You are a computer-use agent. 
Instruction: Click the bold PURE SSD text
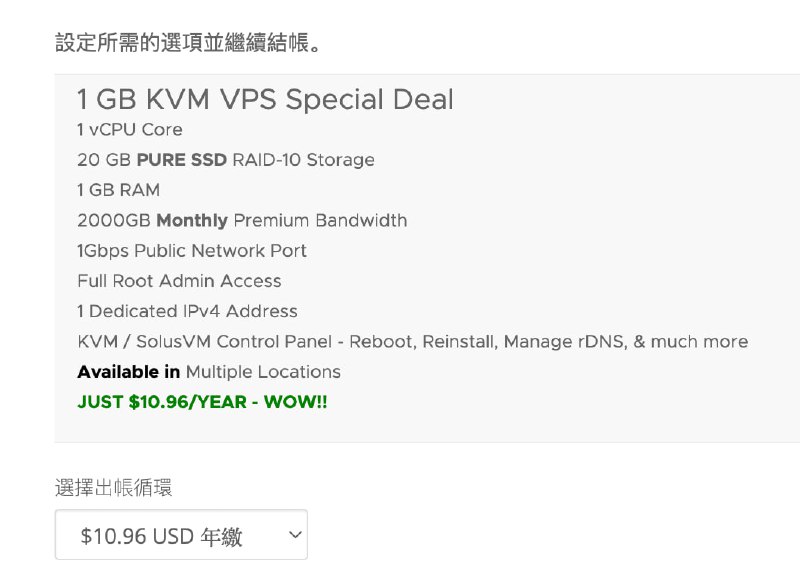click(x=181, y=160)
